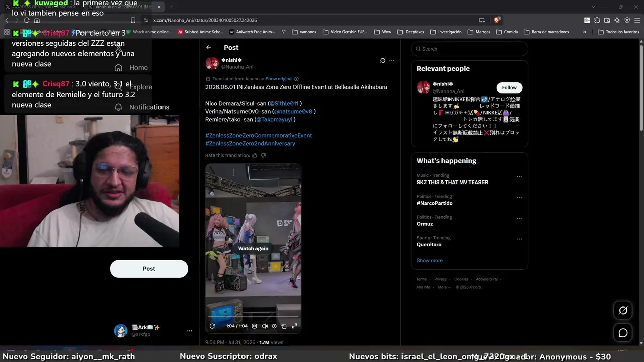Open Terms footer link
This screenshot has height=362, width=644.
tap(421, 279)
